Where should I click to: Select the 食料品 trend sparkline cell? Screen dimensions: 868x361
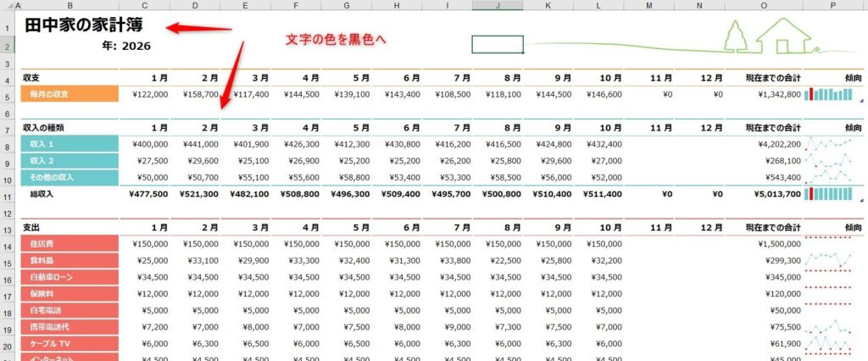(832, 260)
